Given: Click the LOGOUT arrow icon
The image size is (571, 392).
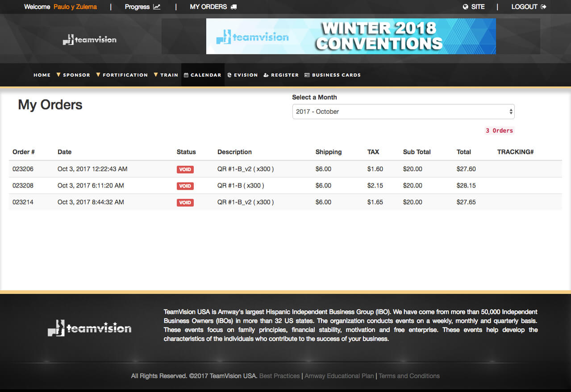Looking at the screenshot, I should (543, 7).
